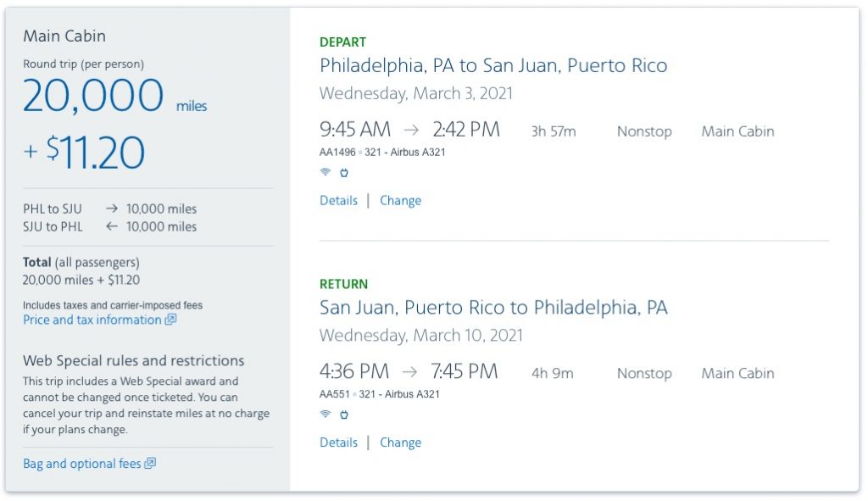The height and width of the screenshot is (501, 868).
Task: Click the power outlet icon on return flight
Action: coord(344,415)
